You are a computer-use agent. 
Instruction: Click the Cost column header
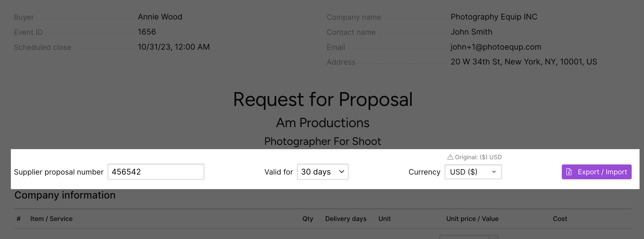(x=560, y=219)
